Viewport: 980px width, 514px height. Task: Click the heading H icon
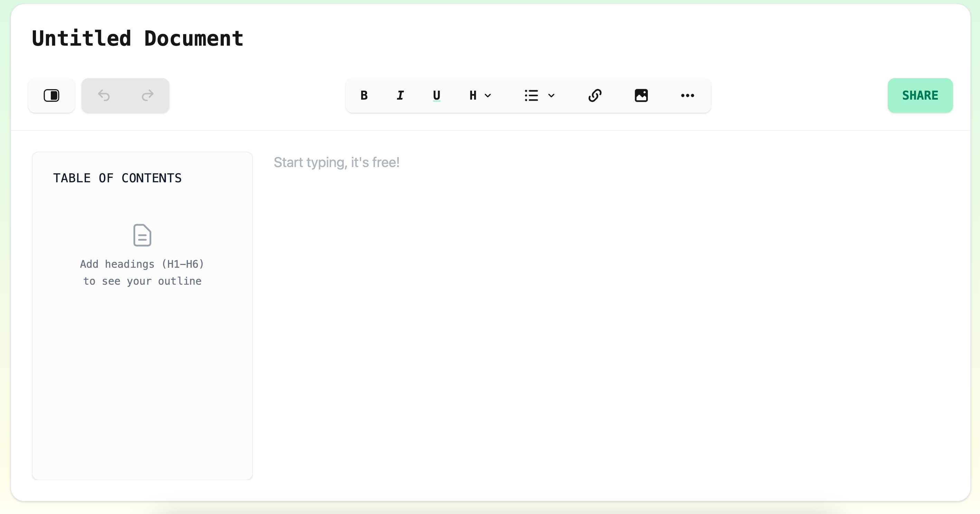(473, 95)
